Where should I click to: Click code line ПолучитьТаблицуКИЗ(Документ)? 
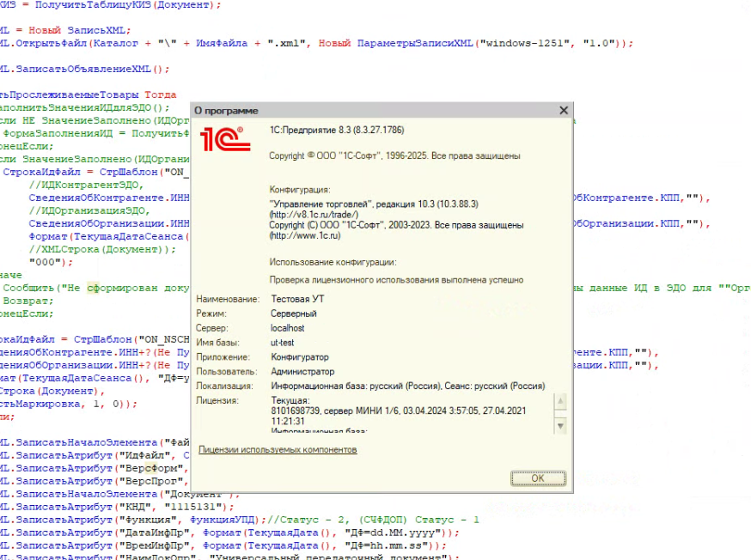[110, 5]
